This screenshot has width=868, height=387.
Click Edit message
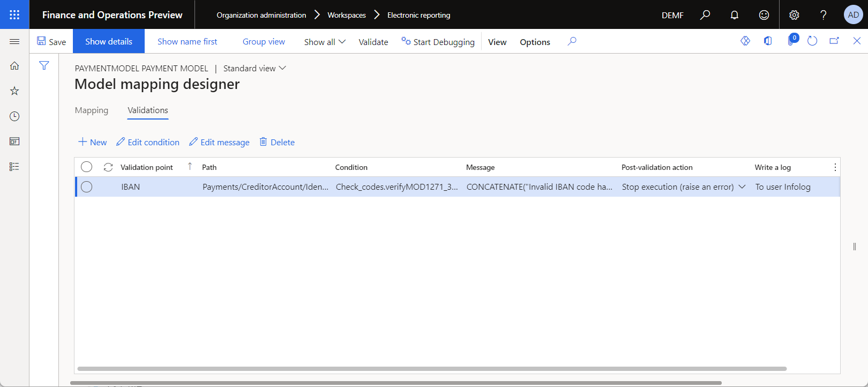pyautogui.click(x=220, y=142)
